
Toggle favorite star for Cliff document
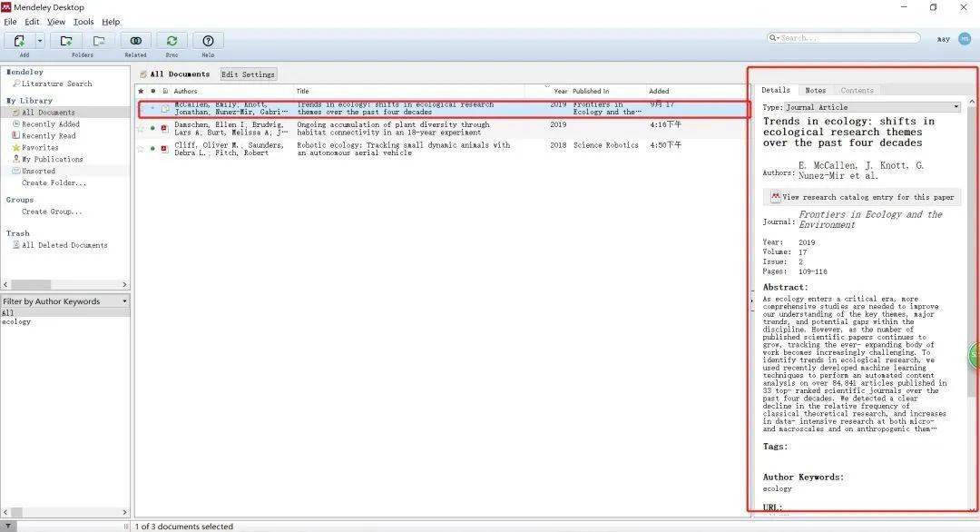point(141,149)
